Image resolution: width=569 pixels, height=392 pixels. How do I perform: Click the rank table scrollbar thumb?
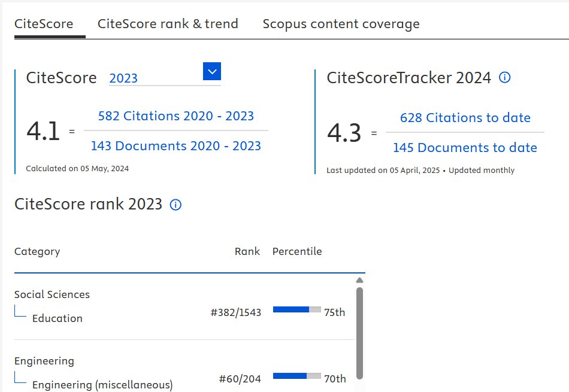pyautogui.click(x=359, y=333)
